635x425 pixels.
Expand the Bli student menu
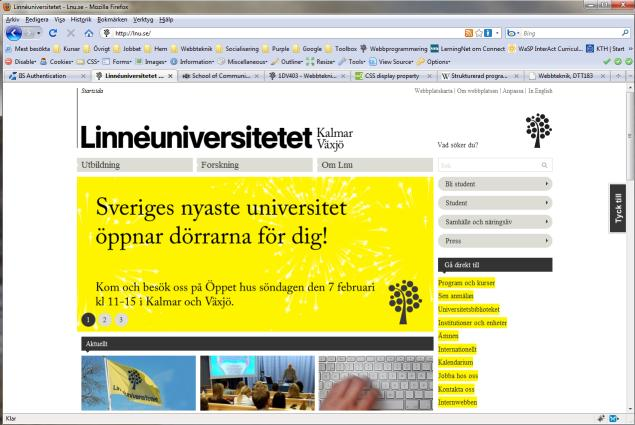point(495,184)
